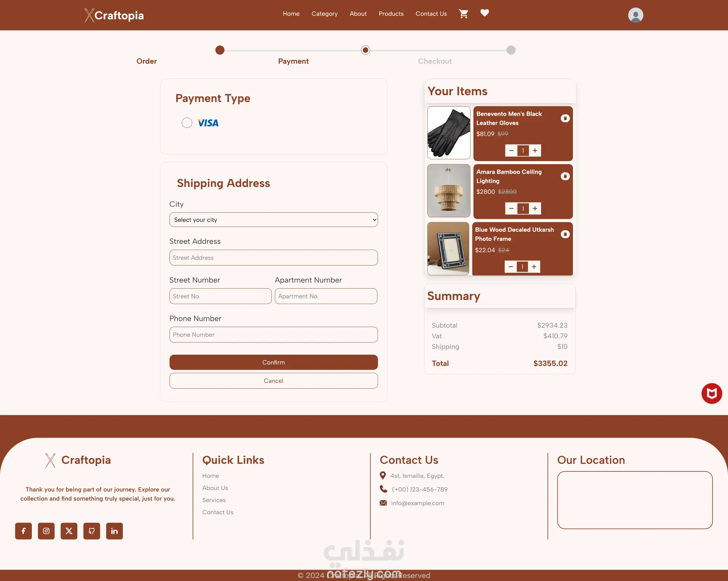Screen dimensions: 728x581
Task: Open the shopping cart icon
Action: click(x=463, y=14)
